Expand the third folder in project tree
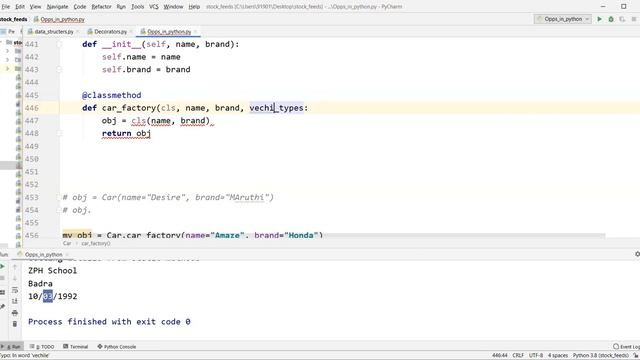This screenshot has height=360, width=640. (7, 69)
